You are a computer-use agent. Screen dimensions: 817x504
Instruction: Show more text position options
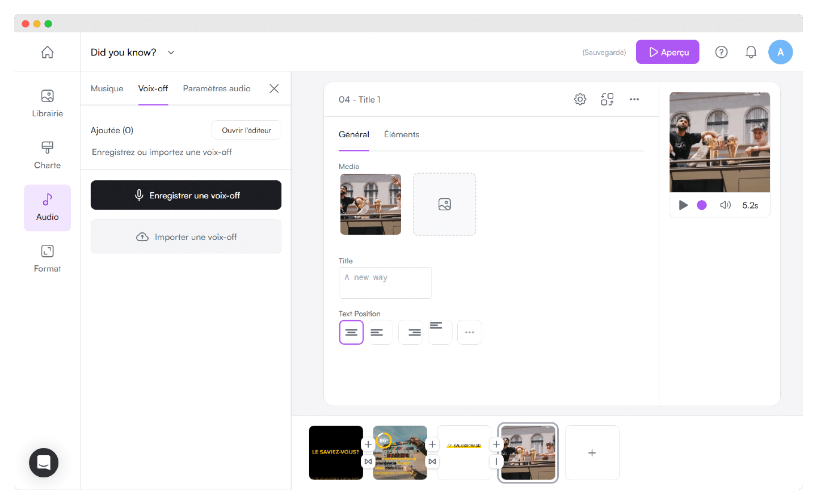(x=470, y=332)
